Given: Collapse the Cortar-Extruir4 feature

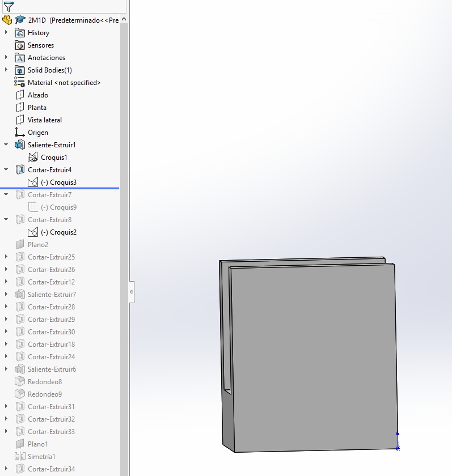Looking at the screenshot, I should (x=6, y=169).
